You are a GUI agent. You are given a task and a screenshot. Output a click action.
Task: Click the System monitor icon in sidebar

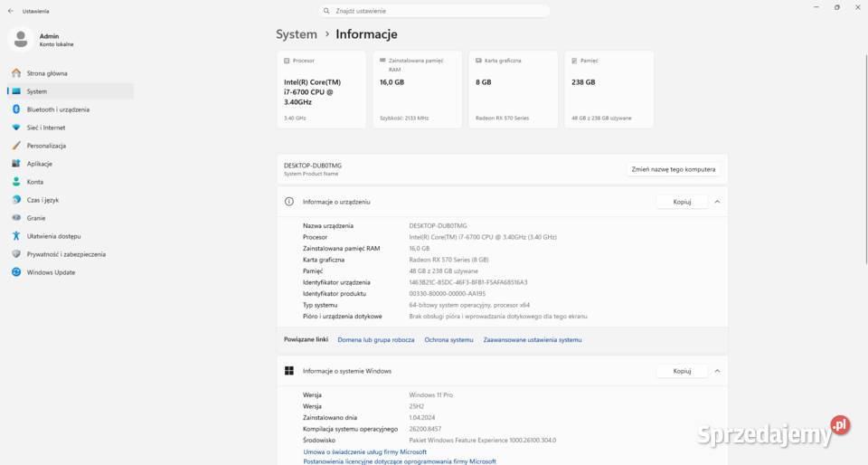[16, 91]
